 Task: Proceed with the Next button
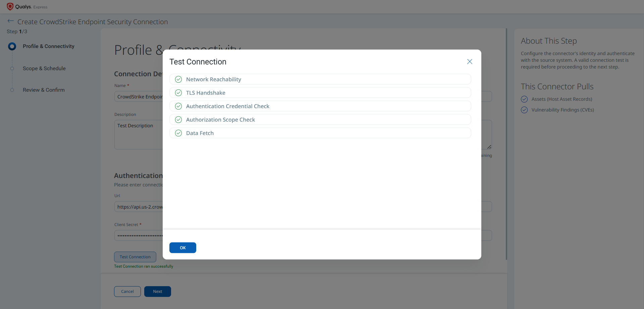(x=158, y=292)
